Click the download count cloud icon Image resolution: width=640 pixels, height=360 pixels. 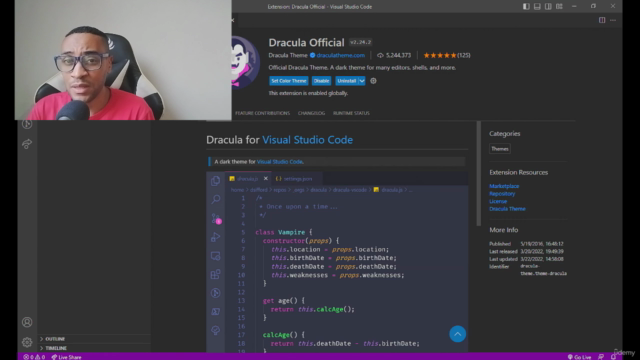point(380,56)
